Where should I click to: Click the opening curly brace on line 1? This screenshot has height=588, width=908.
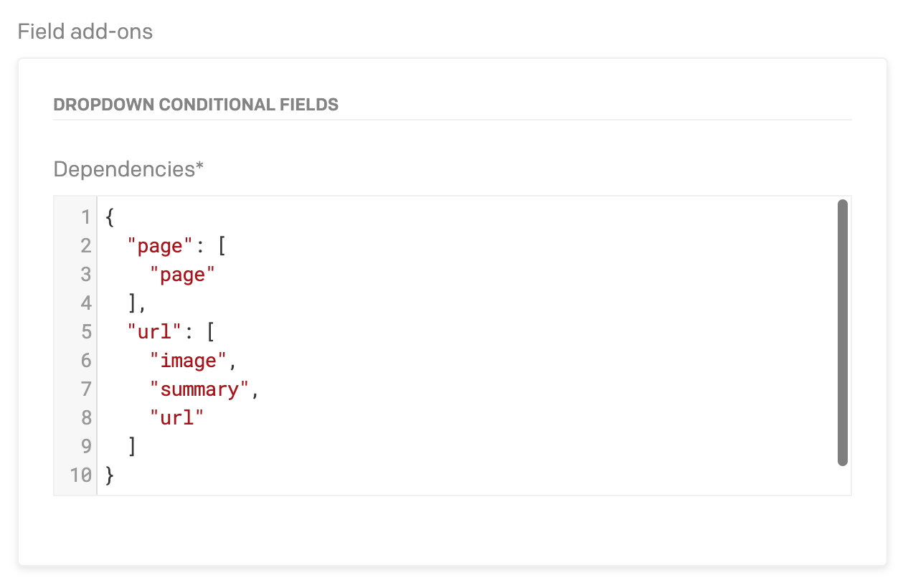(x=110, y=217)
